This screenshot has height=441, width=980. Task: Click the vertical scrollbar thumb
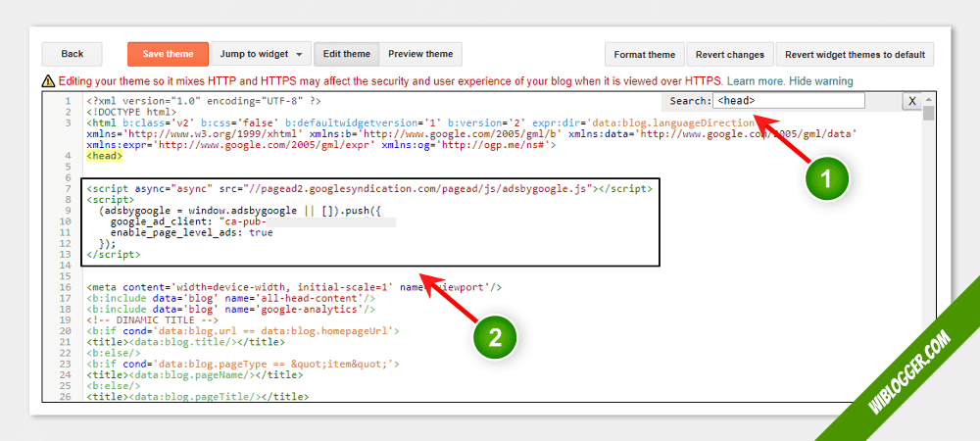tap(929, 113)
